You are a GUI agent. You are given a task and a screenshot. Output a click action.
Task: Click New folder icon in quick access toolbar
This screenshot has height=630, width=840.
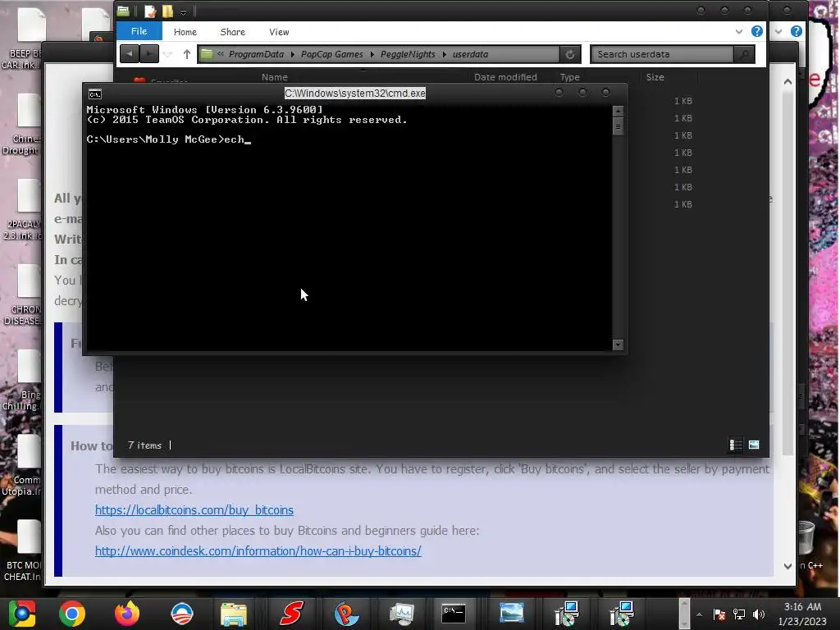click(x=167, y=11)
